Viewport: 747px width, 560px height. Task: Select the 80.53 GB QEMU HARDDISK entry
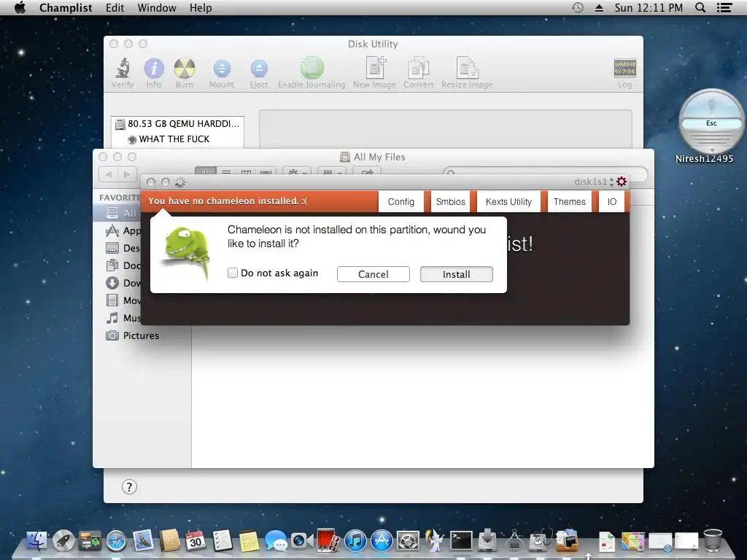178,124
